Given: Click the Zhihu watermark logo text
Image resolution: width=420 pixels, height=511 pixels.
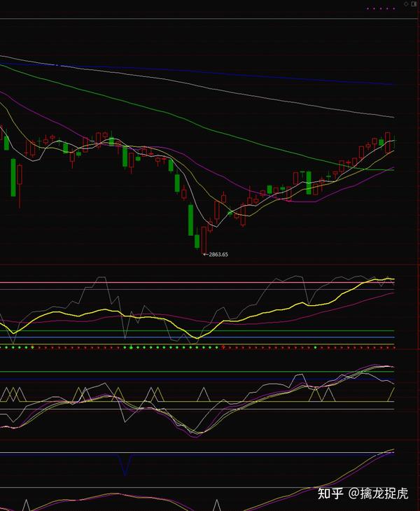Looking at the screenshot, I should 330,494.
